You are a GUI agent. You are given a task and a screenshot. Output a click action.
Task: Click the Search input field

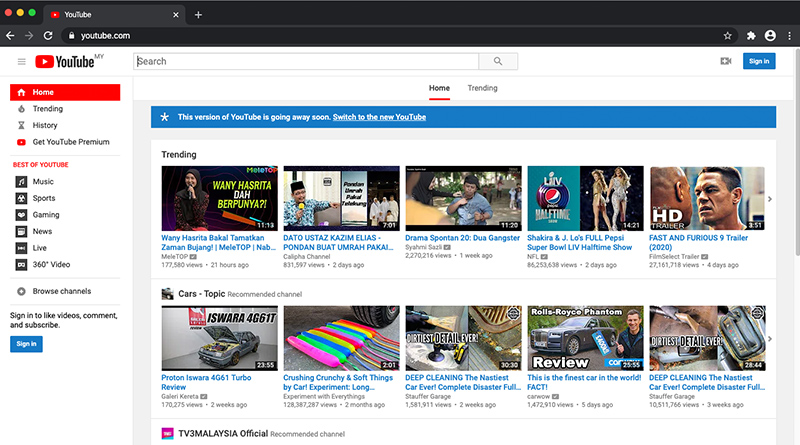click(x=306, y=61)
